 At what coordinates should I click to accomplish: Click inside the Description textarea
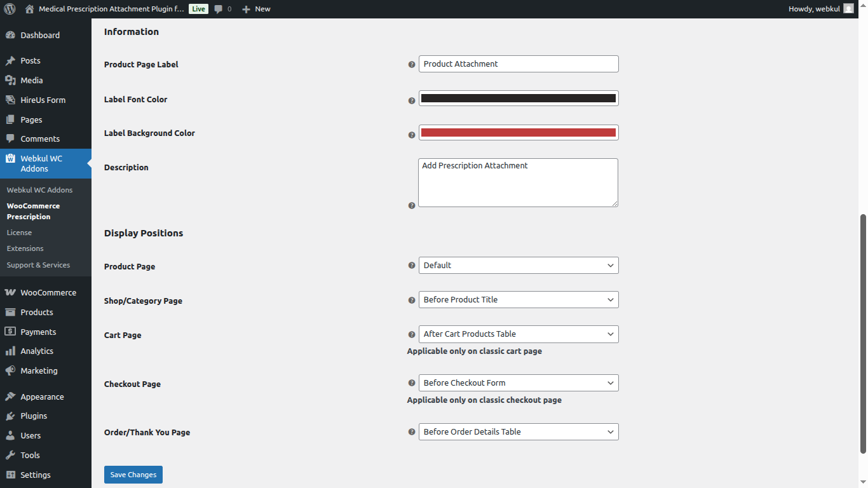point(518,182)
